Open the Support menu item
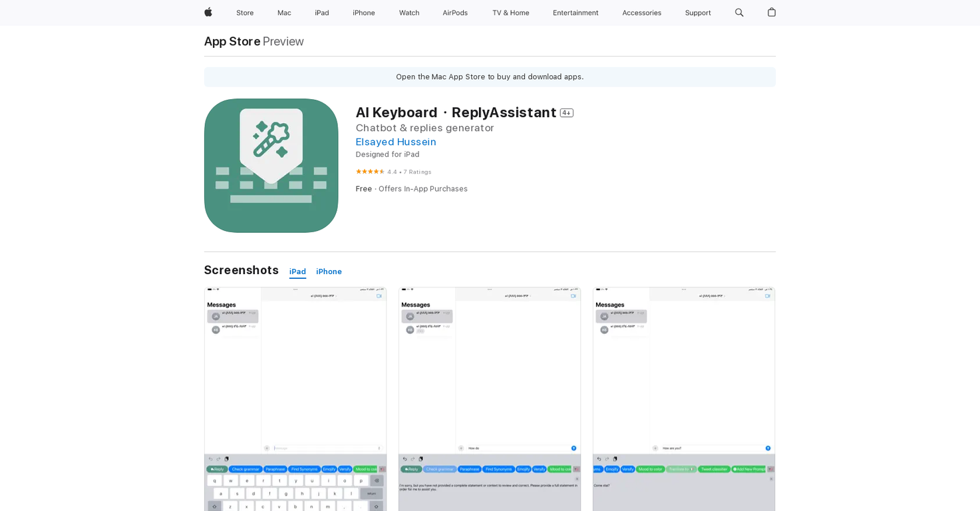 [698, 13]
